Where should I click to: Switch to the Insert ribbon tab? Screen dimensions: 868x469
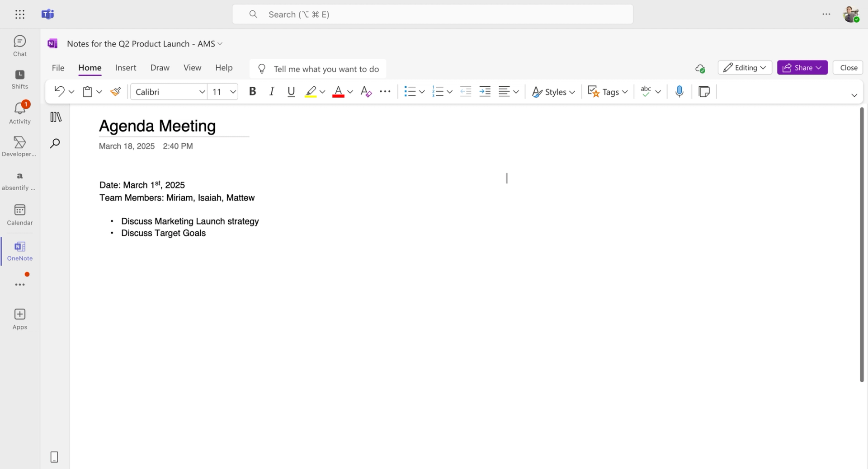126,68
